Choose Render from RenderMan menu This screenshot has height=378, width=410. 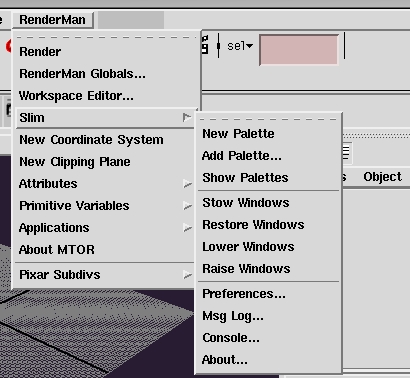(x=105, y=52)
